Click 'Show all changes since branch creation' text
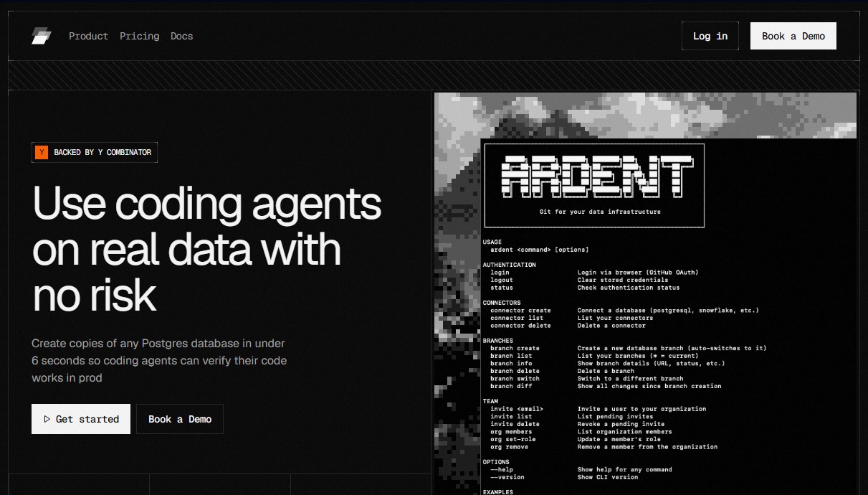The image size is (868, 495). (649, 386)
